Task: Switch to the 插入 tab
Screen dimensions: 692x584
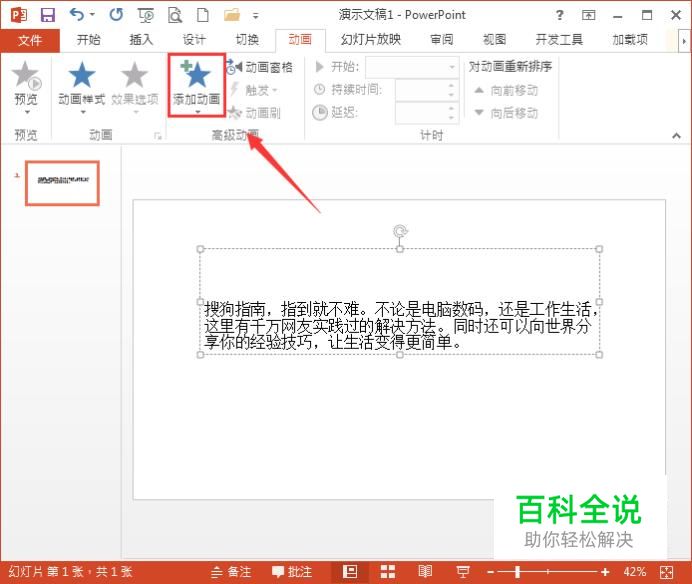Action: tap(141, 40)
